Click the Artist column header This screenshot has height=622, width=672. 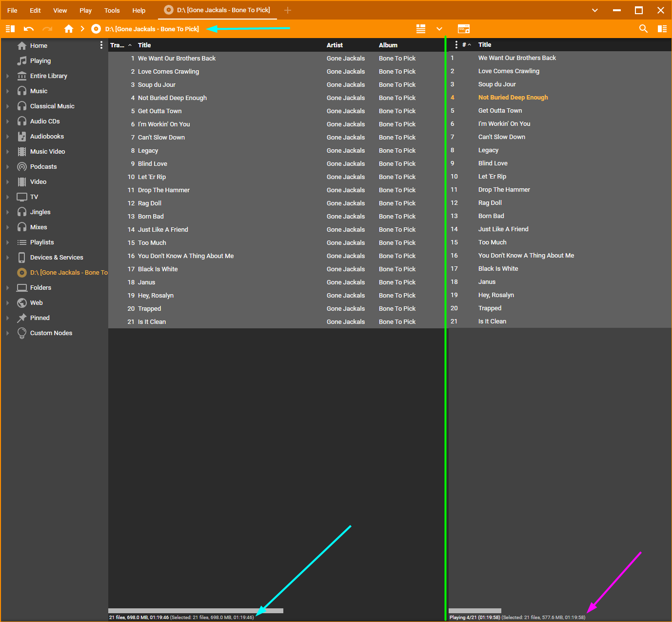click(x=335, y=45)
